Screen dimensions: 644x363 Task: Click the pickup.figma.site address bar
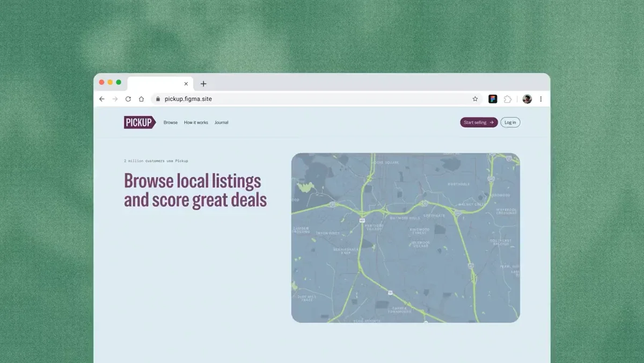316,99
